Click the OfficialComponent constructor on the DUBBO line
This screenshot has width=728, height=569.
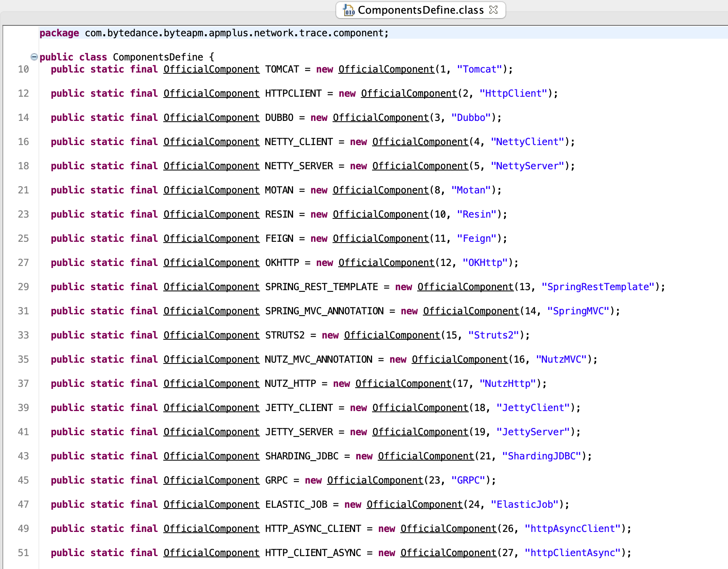tap(381, 118)
